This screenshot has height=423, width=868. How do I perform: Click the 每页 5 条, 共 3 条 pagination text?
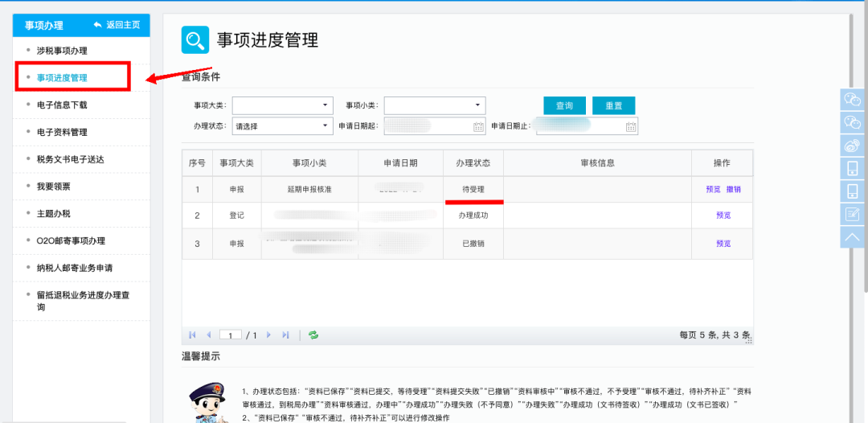pyautogui.click(x=714, y=335)
